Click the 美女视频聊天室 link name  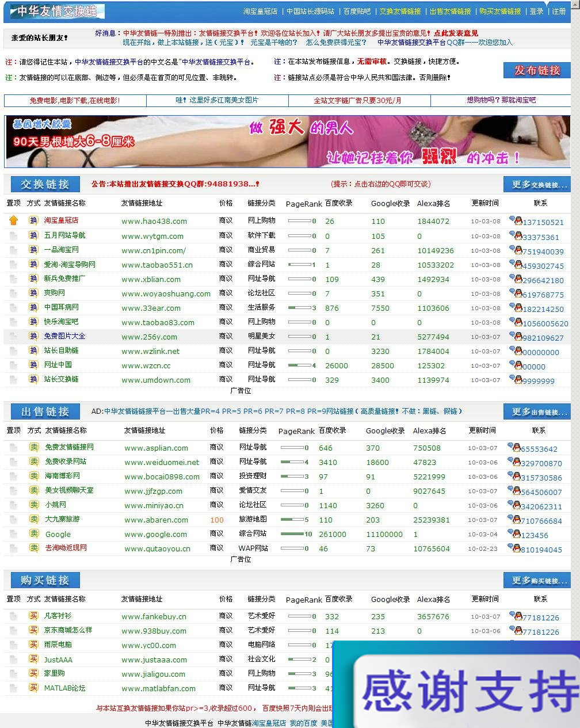[x=69, y=490]
